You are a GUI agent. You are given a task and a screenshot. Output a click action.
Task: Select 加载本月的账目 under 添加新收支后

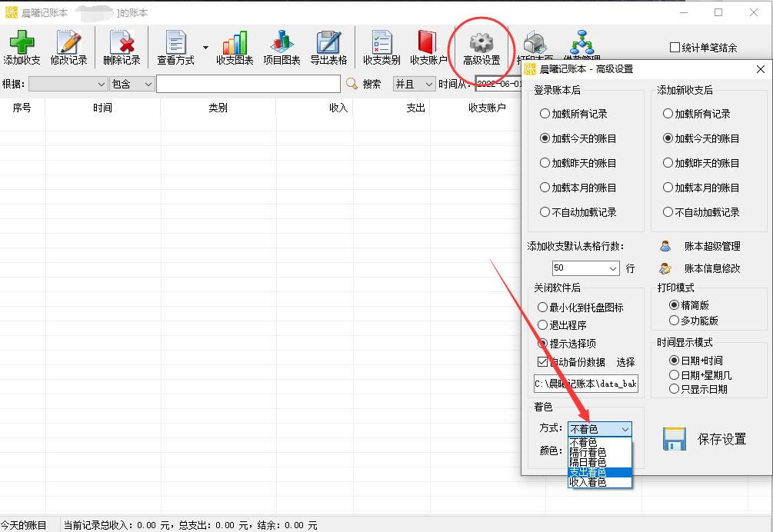pyautogui.click(x=668, y=188)
